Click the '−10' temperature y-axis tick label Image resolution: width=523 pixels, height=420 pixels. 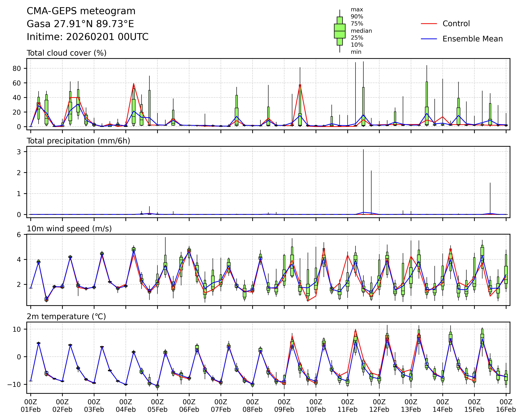point(14,384)
